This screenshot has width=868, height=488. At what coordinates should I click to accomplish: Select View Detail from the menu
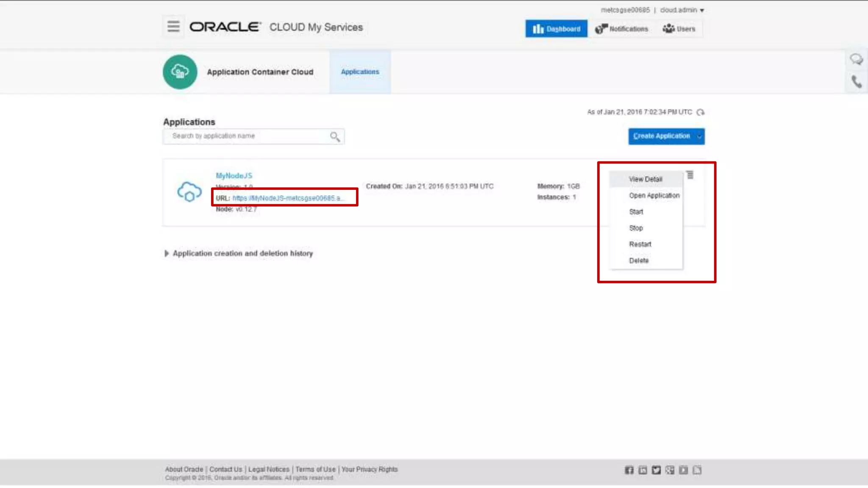[645, 179]
